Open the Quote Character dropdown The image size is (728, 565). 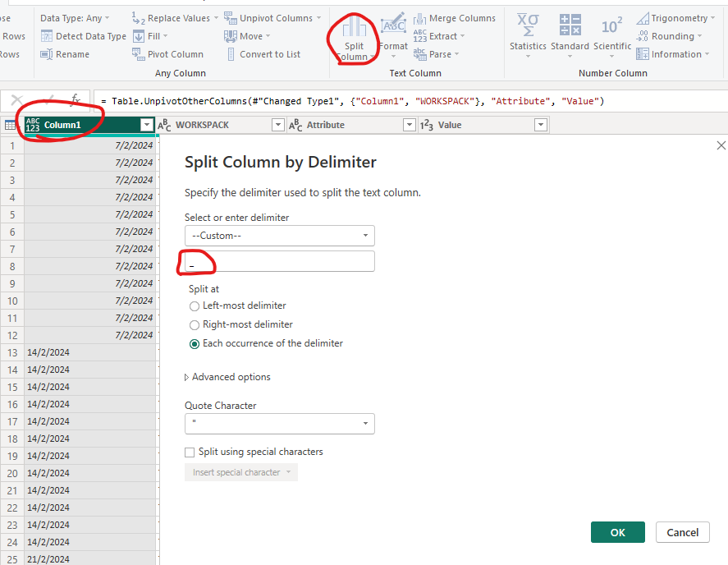[280, 424]
